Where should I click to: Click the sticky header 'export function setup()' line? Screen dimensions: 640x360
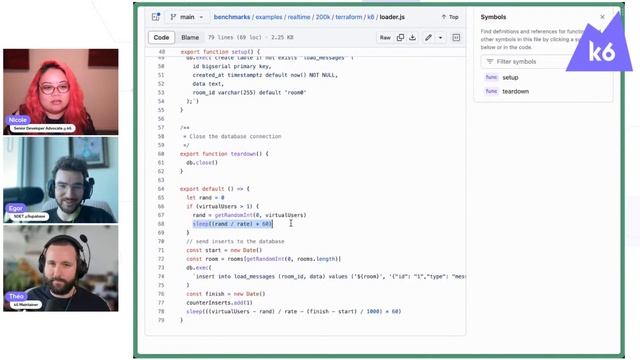pos(220,52)
